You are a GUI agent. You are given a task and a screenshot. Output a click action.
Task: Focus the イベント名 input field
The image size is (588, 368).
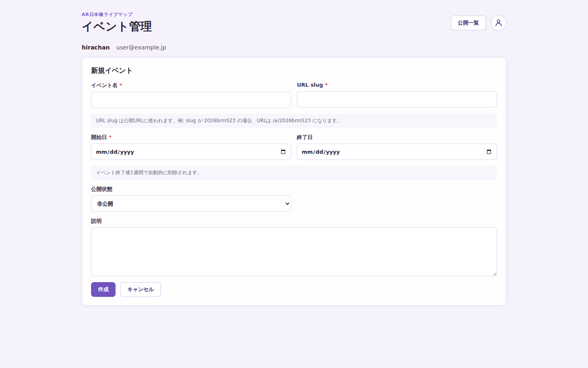(191, 100)
